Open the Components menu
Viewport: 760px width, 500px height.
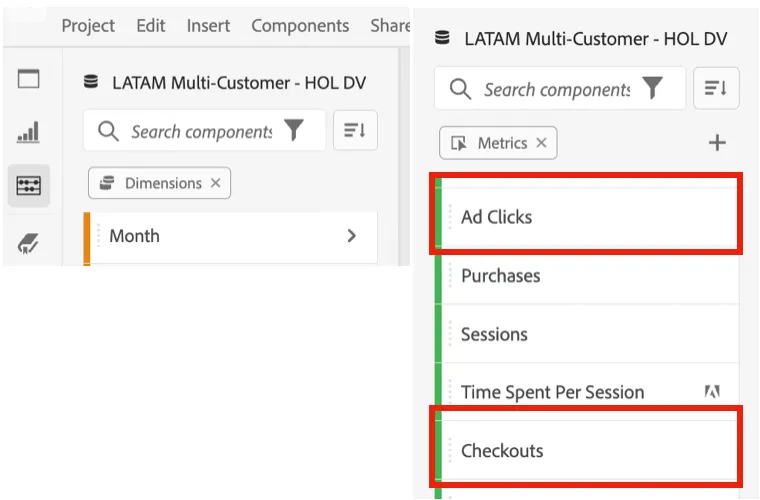[x=300, y=25]
